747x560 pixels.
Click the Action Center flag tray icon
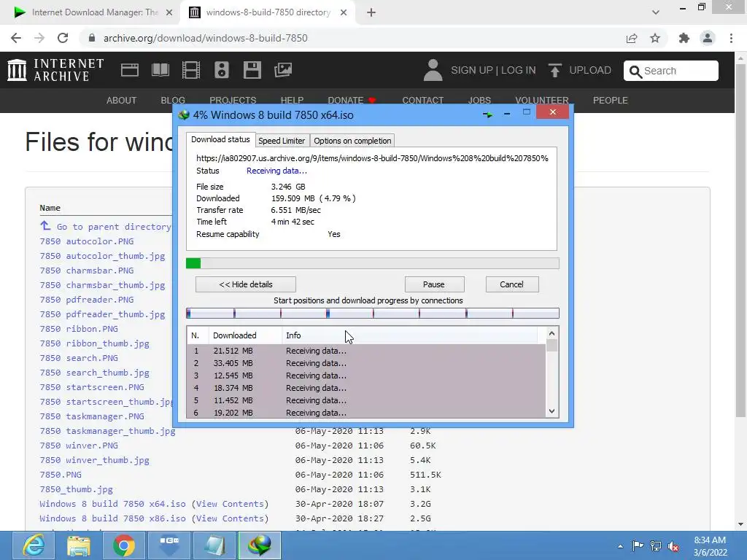[x=638, y=545]
